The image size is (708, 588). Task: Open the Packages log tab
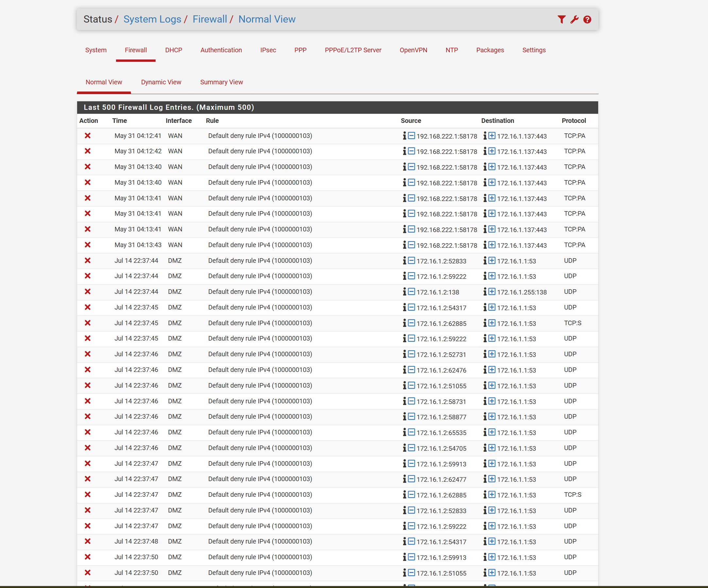490,50
